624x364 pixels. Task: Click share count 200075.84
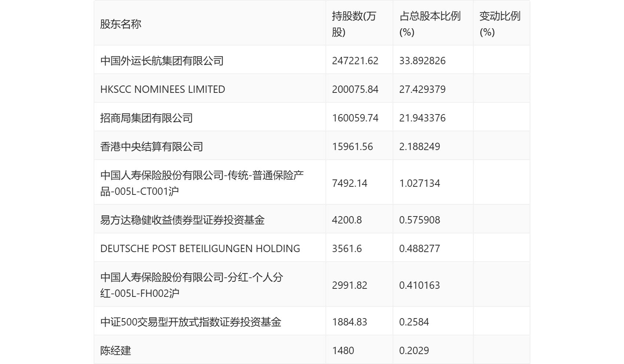coord(355,89)
